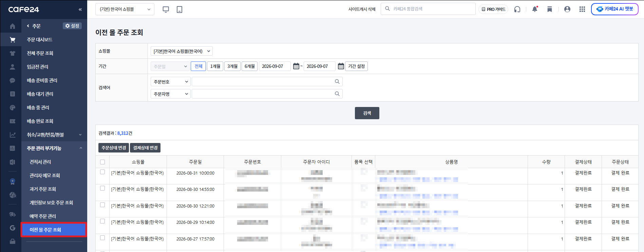Open the mobile device preview icon
The height and width of the screenshot is (252, 644).
(179, 10)
